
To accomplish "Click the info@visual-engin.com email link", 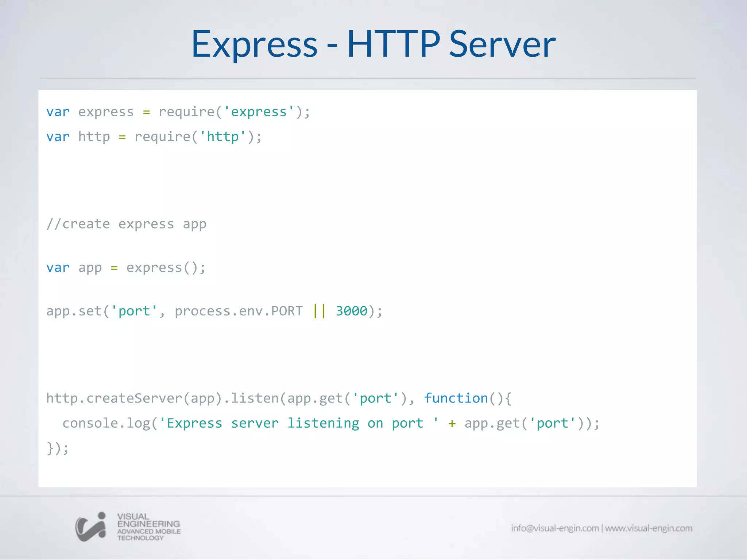I will [554, 528].
